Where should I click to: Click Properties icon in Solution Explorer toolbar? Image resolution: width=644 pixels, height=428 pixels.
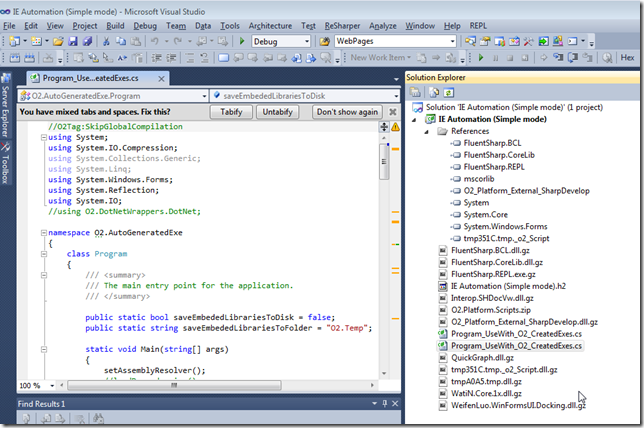[413, 92]
